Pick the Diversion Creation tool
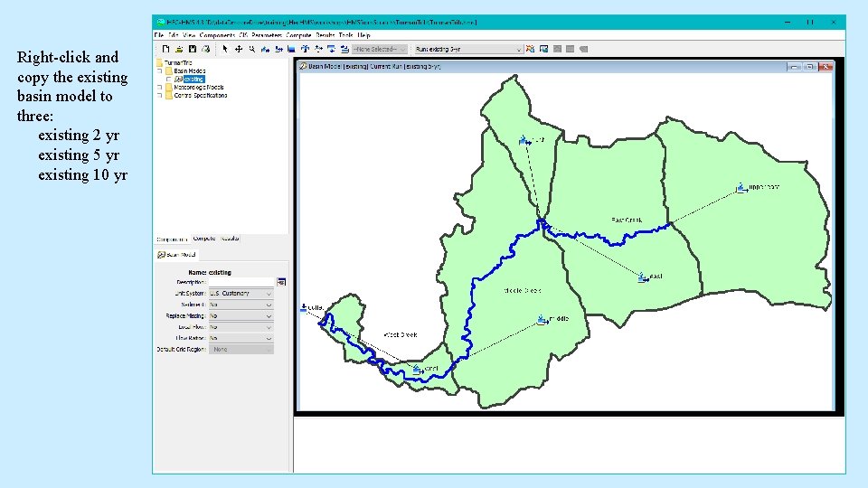Image resolution: width=868 pixels, height=488 pixels. point(318,49)
